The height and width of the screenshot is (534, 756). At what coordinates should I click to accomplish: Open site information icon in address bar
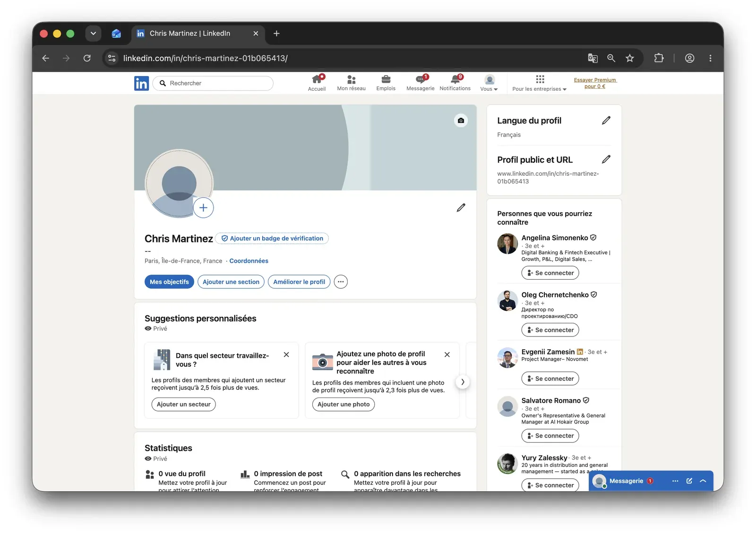(x=112, y=58)
